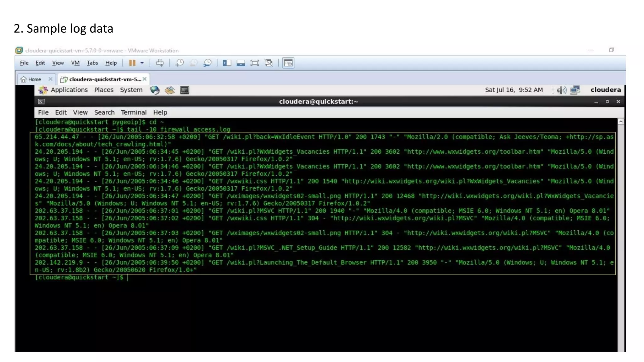
Task: Click the terminal command prompt cursor line
Action: point(82,277)
